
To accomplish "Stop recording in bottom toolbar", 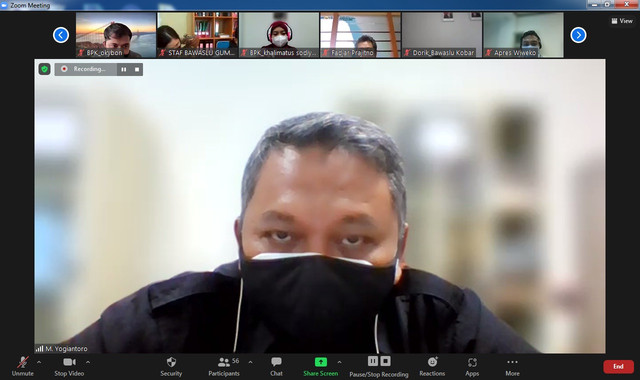I will (385, 361).
